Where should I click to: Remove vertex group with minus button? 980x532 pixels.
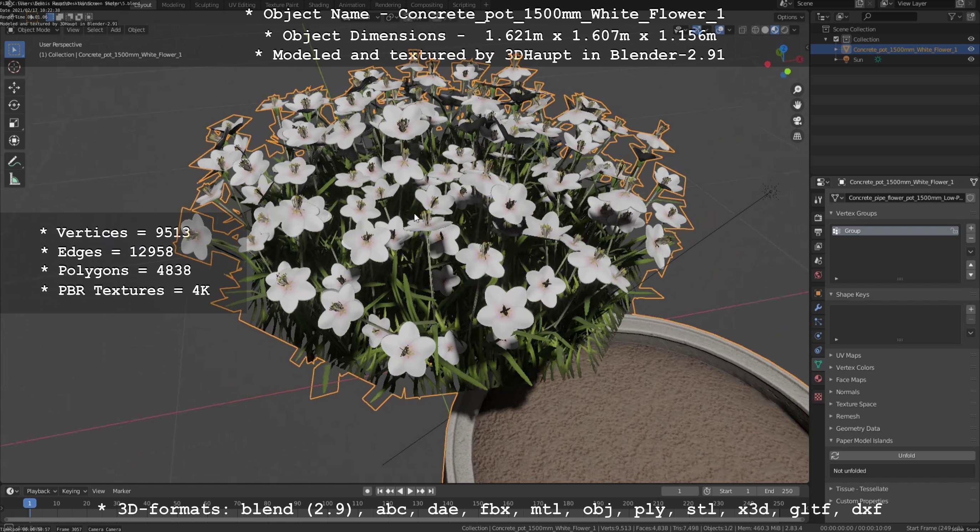(971, 239)
